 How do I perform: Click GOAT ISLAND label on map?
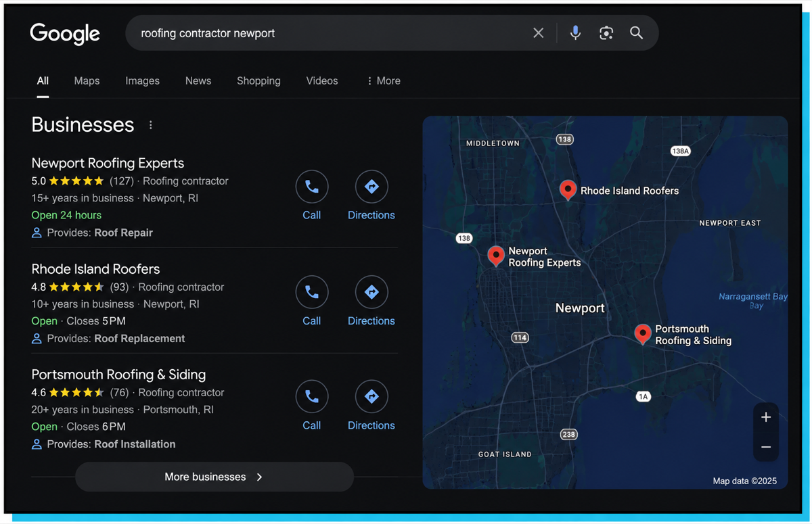[x=505, y=454]
